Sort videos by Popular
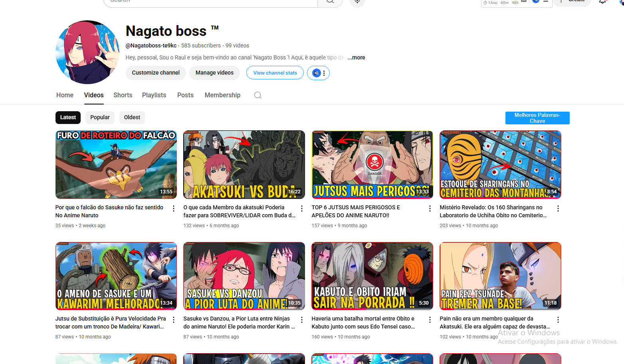Screen dimensions: 624x364 [x=100, y=117]
